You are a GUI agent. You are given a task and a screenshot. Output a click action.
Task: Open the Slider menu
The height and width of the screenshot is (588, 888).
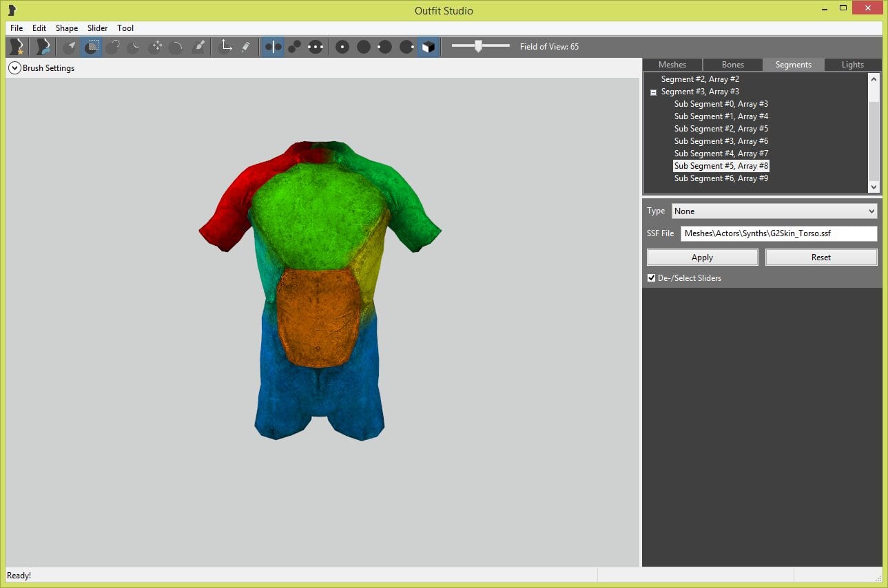coord(97,28)
